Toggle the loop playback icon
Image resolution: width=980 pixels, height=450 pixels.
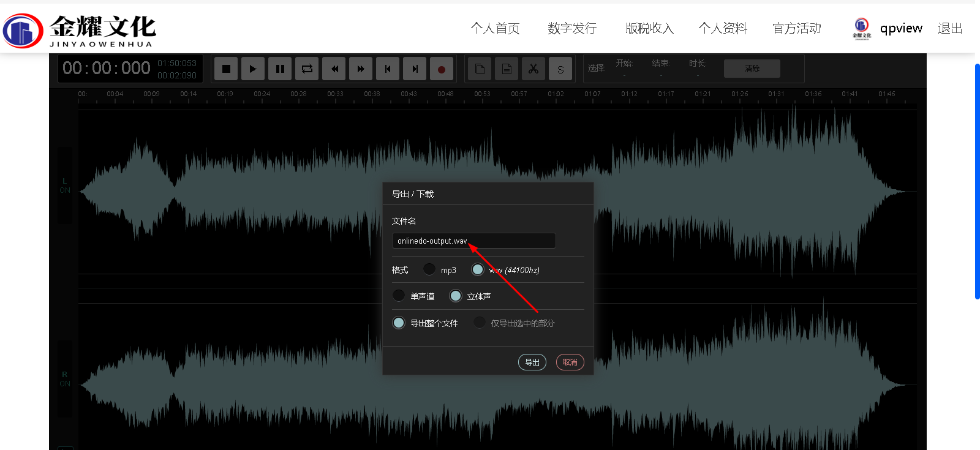(307, 69)
